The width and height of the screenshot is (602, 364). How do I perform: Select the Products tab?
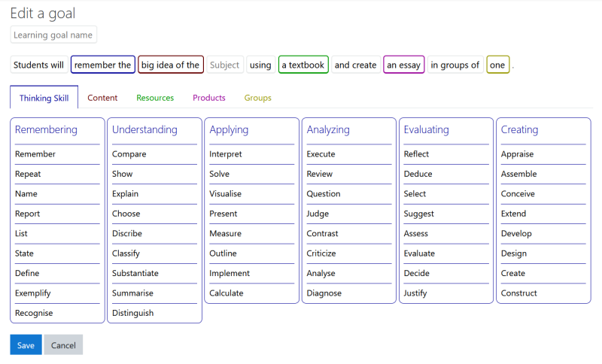209,98
